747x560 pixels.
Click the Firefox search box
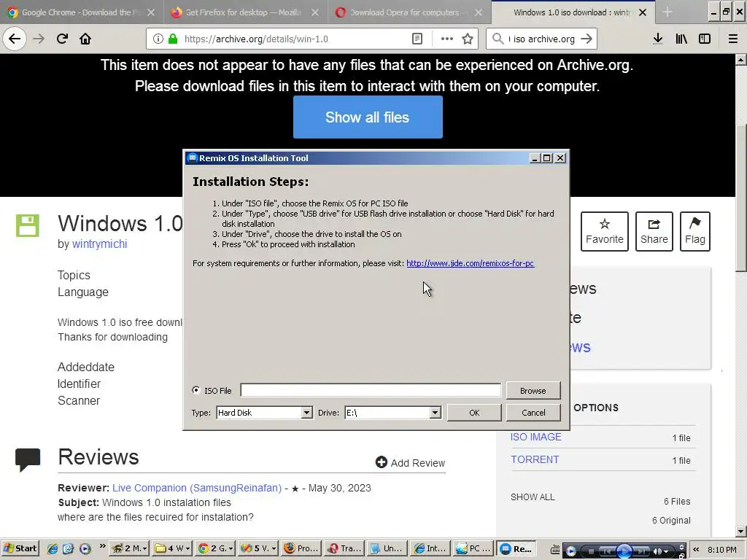(542, 39)
